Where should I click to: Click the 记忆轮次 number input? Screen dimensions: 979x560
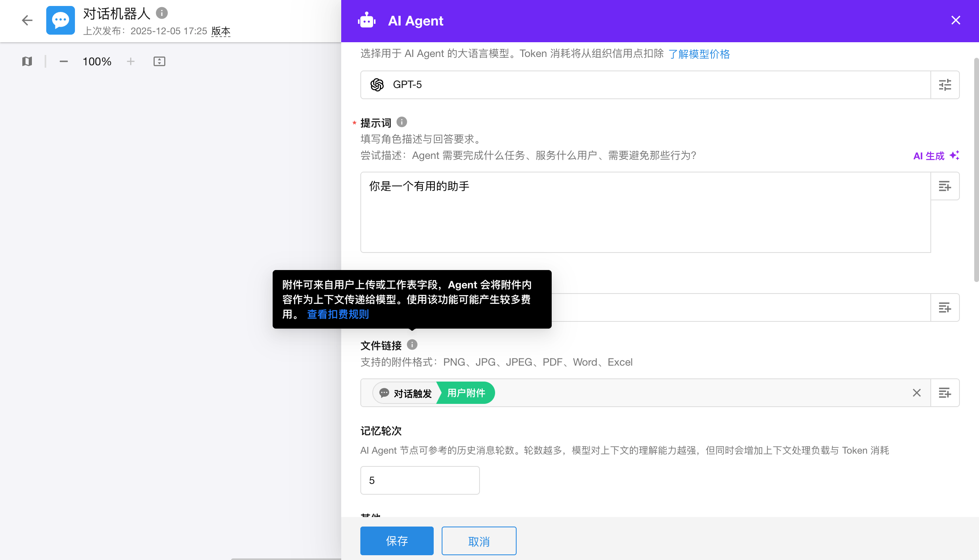coord(420,480)
